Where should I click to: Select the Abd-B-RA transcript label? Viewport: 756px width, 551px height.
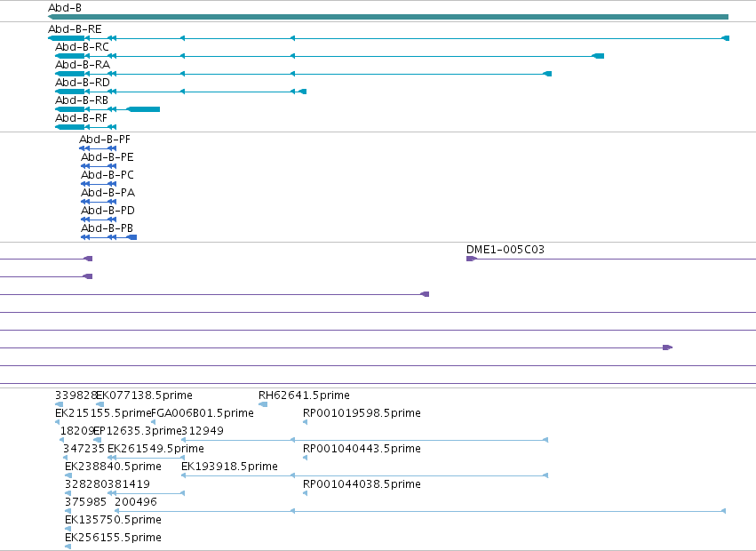pos(83,65)
